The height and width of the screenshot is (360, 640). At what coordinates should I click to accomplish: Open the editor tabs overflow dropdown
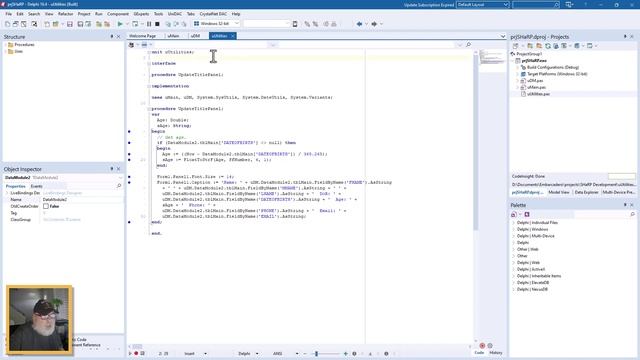coord(503,36)
